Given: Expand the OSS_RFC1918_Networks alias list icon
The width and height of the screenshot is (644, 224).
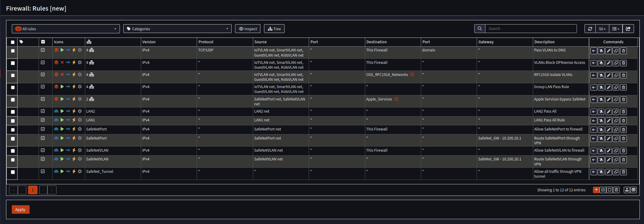Looking at the screenshot, I should pos(412,75).
